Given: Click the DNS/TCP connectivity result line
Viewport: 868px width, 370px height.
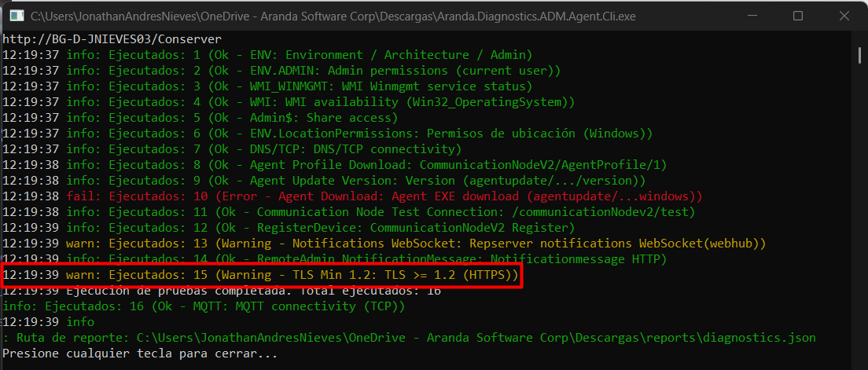Looking at the screenshot, I should [x=263, y=149].
